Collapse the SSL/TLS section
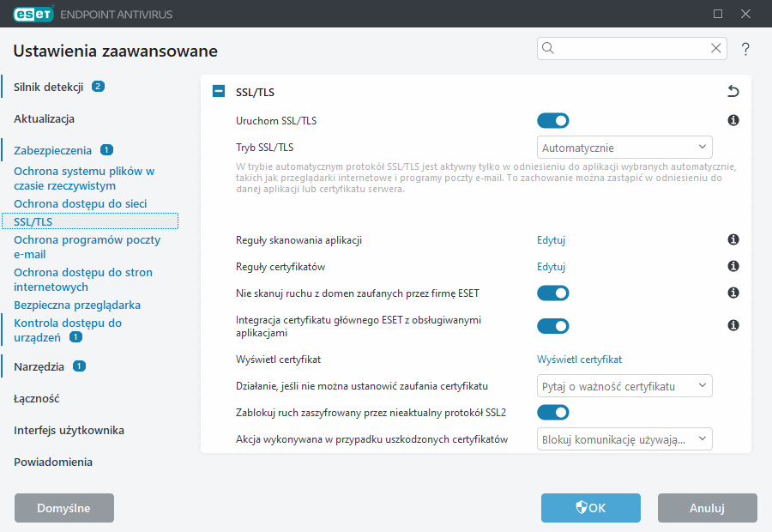This screenshot has height=532, width=772. point(218,91)
